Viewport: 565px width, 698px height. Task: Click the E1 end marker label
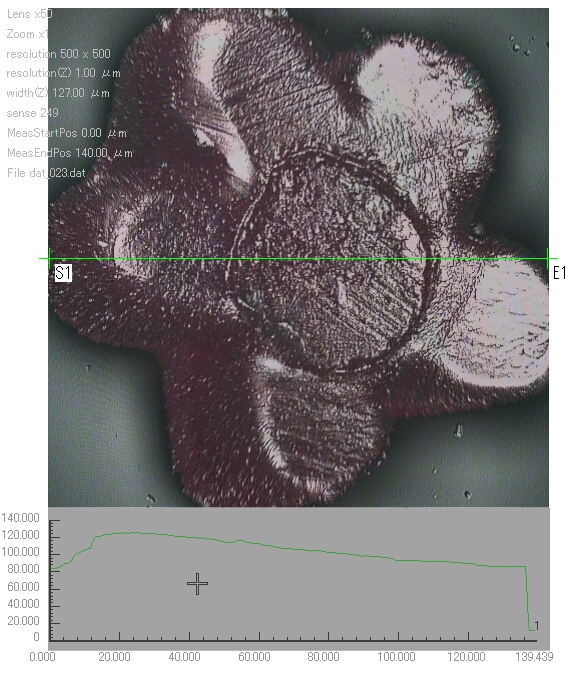558,273
